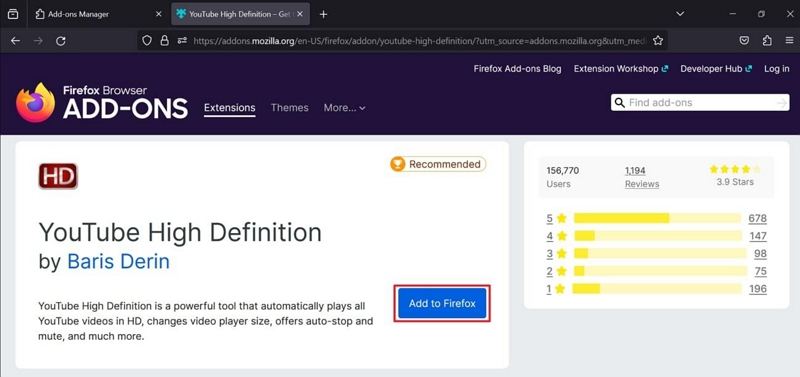
Task: Click the YouTube High Definition title
Action: tap(180, 233)
